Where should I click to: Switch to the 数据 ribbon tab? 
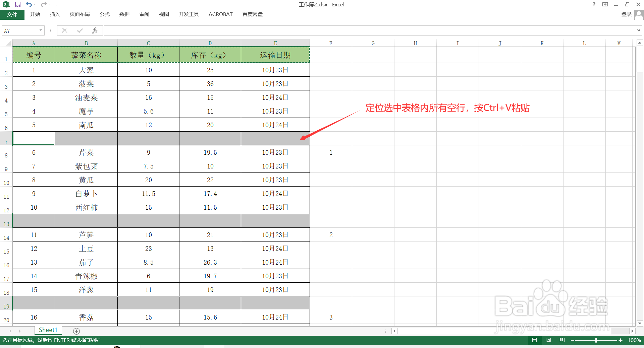124,14
